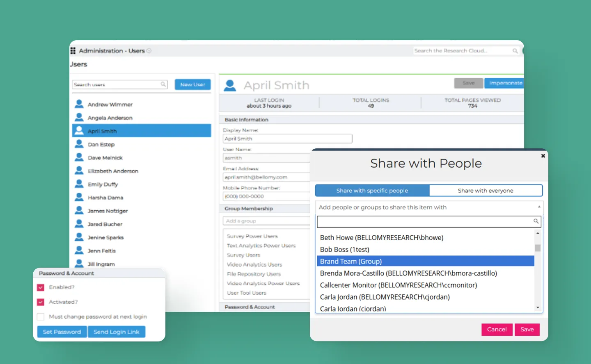
Task: Click the magnifier in the Research Cloud search box
Action: (515, 50)
